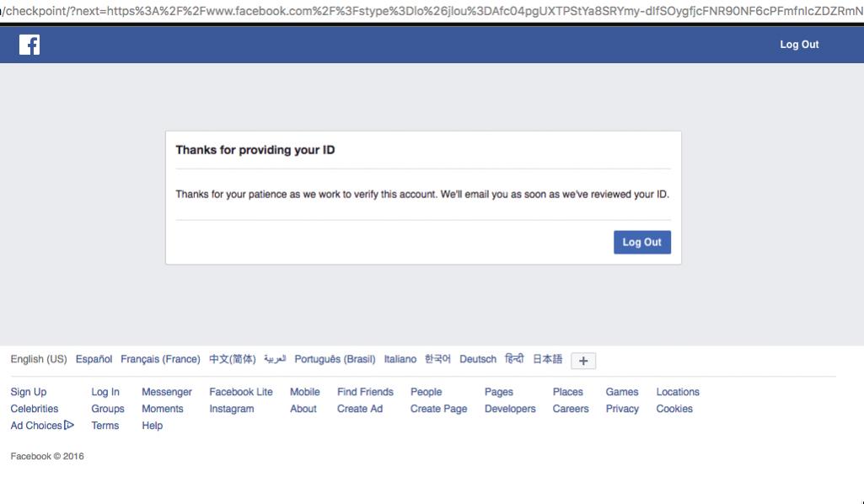864x504 pixels.
Task: Open the Pages footer link
Action: coord(499,392)
